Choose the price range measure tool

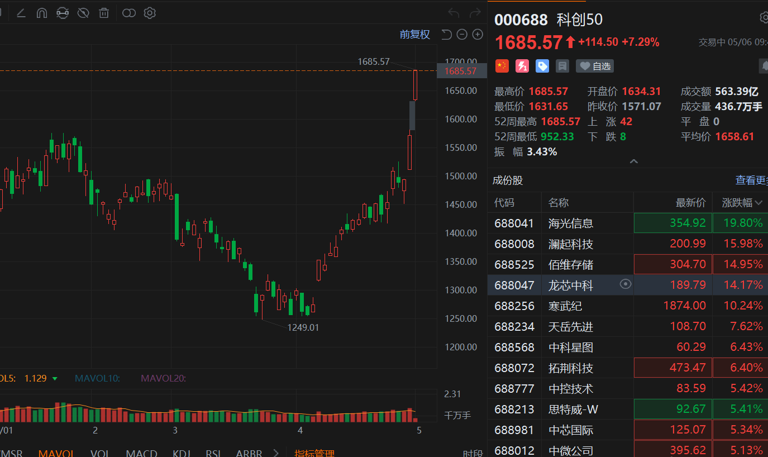[62, 13]
